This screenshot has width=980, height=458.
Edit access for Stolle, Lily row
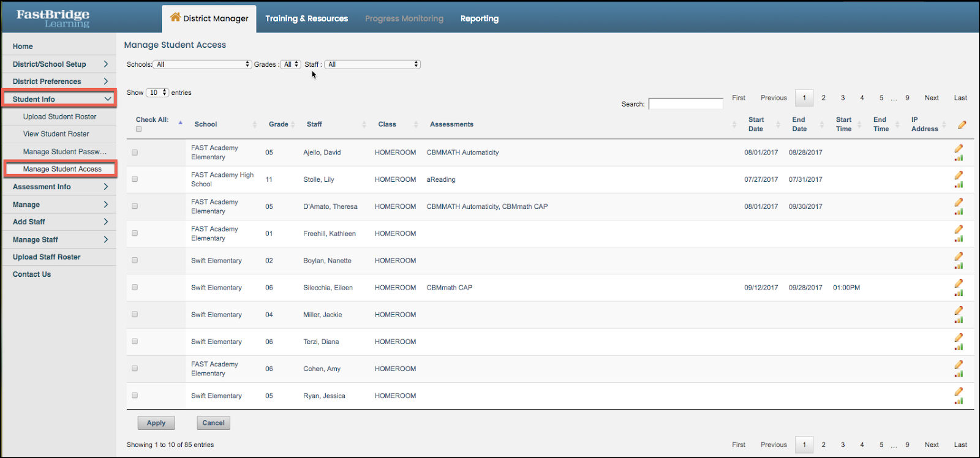coord(959,175)
